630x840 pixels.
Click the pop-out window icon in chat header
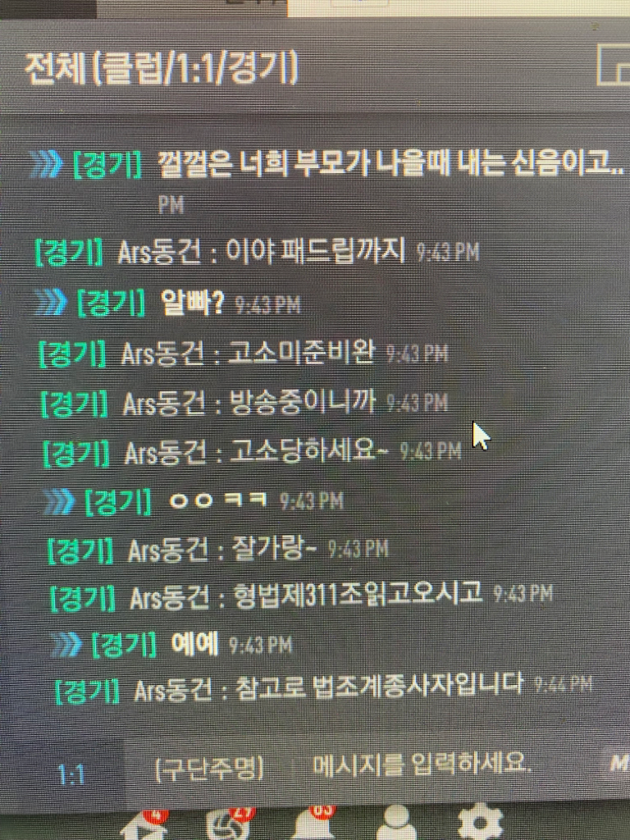pyautogui.click(x=614, y=66)
